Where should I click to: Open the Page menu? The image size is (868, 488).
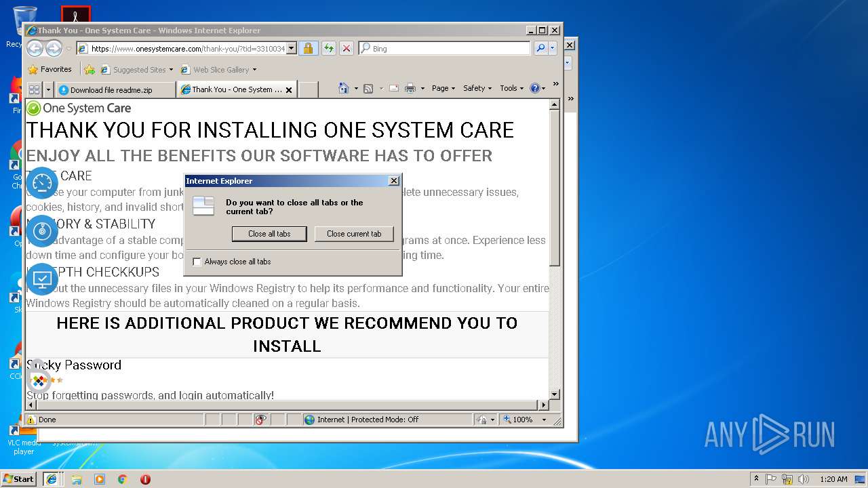click(x=443, y=88)
